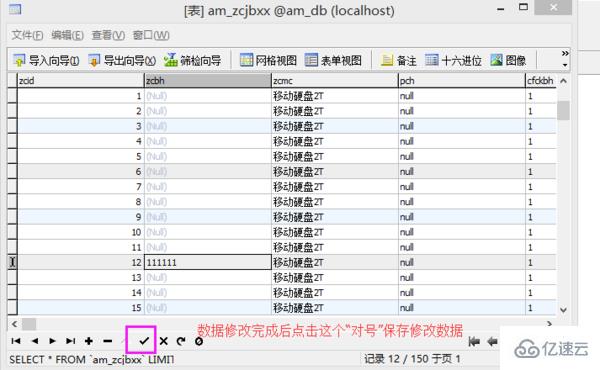Minimize the table window
Screen dimensions: 600x370
(501, 8)
